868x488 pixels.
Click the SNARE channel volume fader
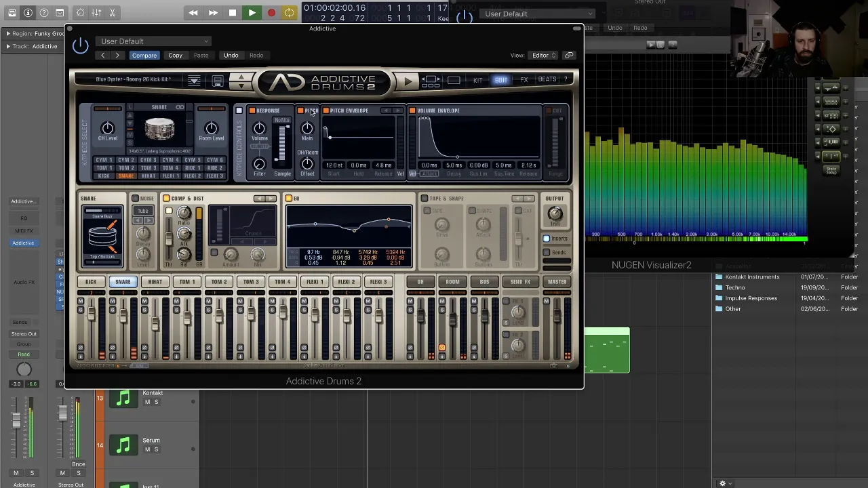(x=123, y=316)
